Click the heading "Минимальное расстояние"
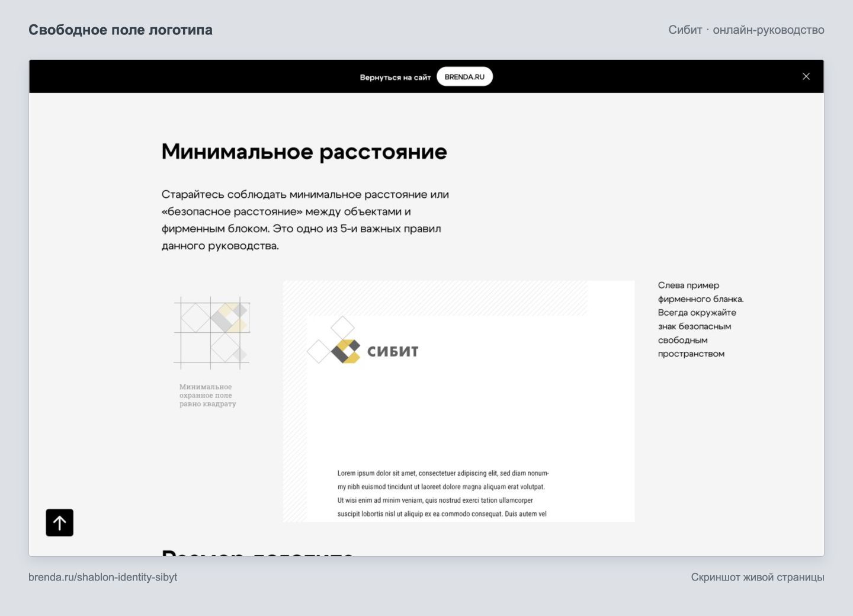 [304, 152]
